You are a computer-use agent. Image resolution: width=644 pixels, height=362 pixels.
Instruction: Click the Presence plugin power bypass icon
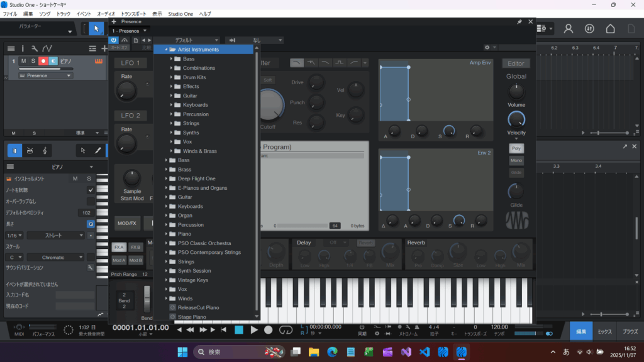[114, 40]
